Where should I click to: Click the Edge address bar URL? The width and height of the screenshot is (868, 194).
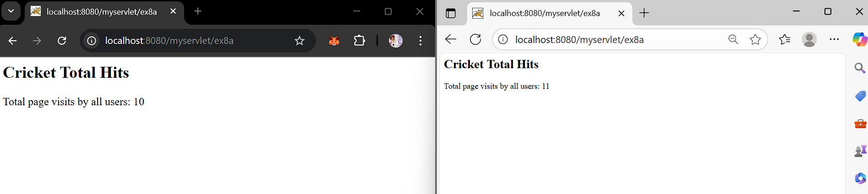tap(579, 40)
